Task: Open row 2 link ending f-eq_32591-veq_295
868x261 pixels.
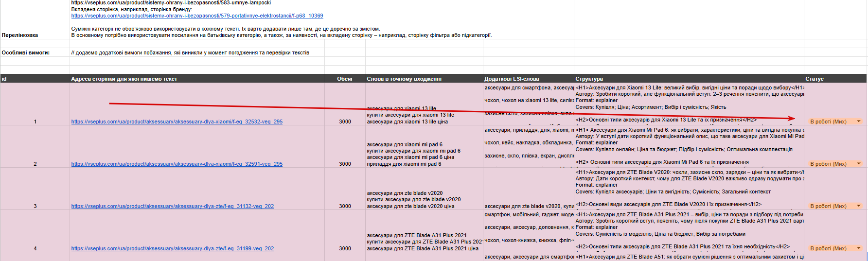Action: (x=177, y=164)
